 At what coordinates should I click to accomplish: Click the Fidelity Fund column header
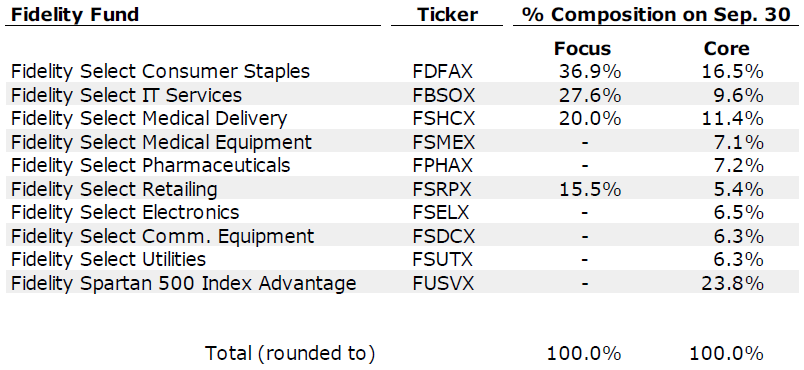tap(75, 14)
